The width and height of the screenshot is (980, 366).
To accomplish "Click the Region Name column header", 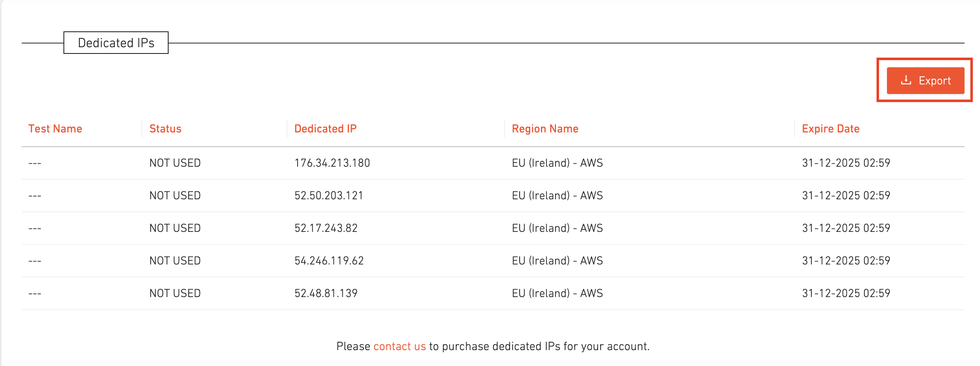I will (545, 129).
